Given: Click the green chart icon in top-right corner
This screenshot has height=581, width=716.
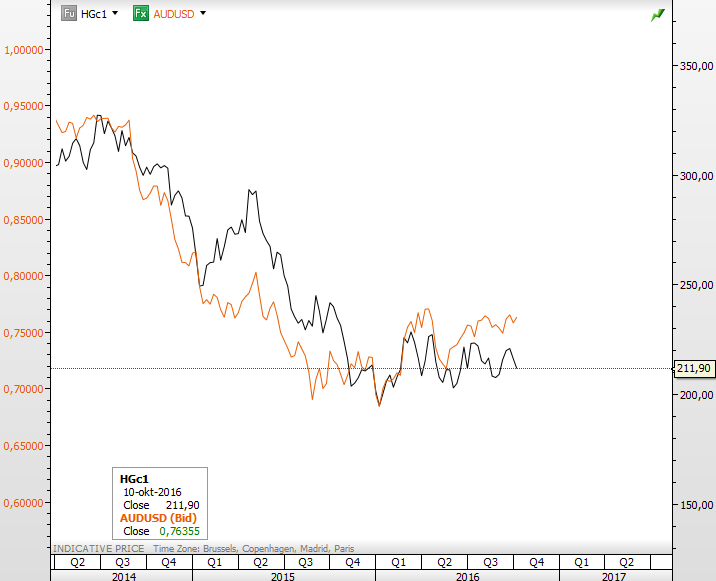Looking at the screenshot, I should point(656,14).
